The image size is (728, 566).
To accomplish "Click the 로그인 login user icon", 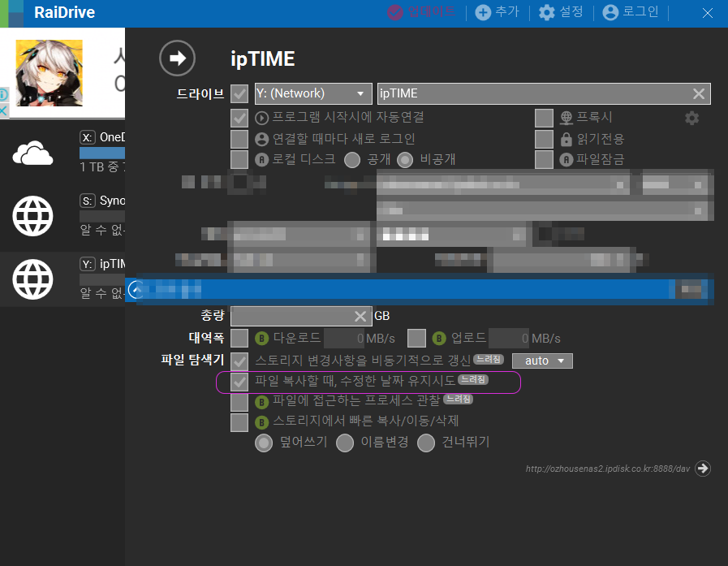I will pos(610,12).
